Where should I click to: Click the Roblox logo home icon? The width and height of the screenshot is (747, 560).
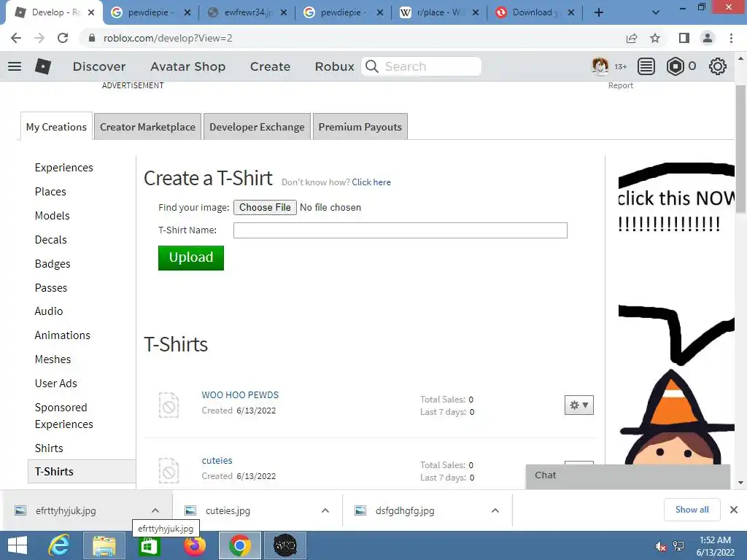[43, 66]
